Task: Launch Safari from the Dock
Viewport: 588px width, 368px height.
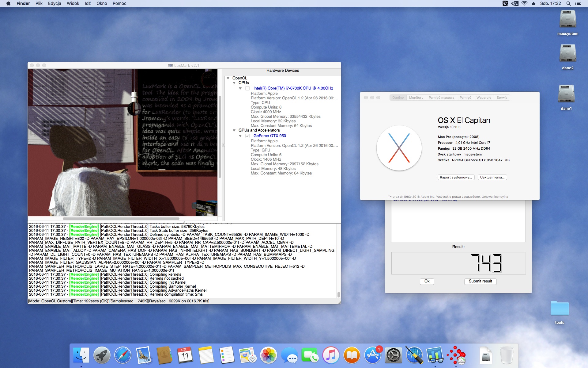Action: click(123, 355)
